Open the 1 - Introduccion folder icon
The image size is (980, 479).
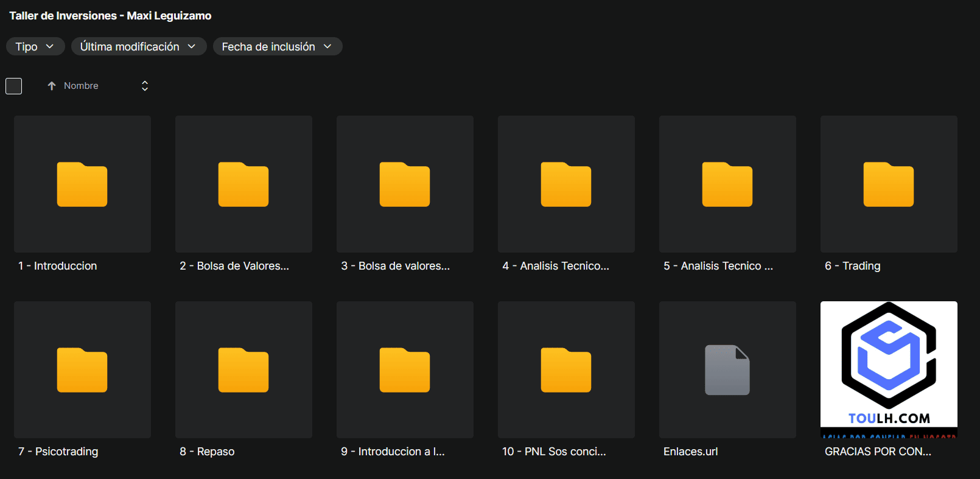82,184
